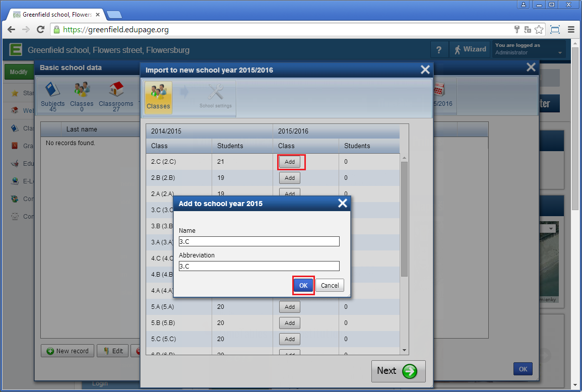This screenshot has width=582, height=392.
Task: Click the calendar icon labeled 5/2016
Action: [x=439, y=90]
